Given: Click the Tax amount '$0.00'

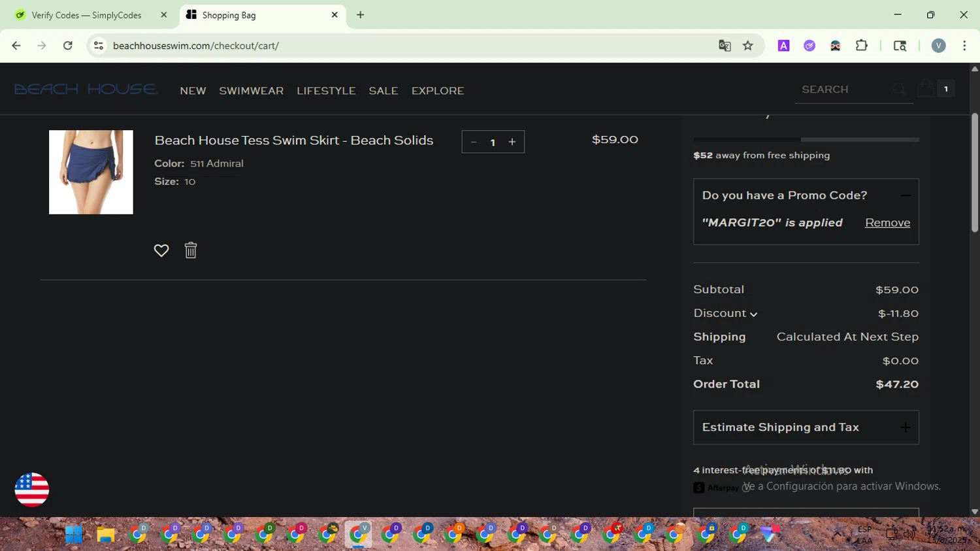Looking at the screenshot, I should coord(900,361).
